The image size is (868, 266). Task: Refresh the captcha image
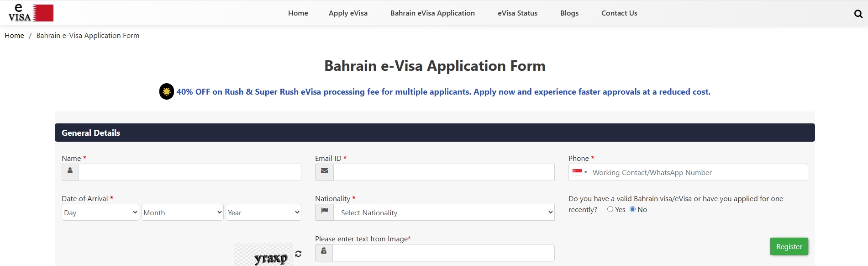[x=298, y=254]
